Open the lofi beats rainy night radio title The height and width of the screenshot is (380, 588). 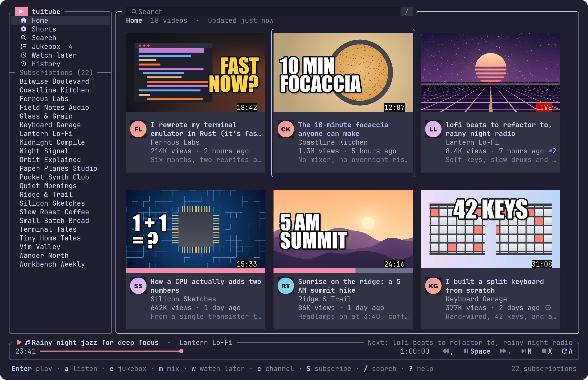[x=498, y=129]
